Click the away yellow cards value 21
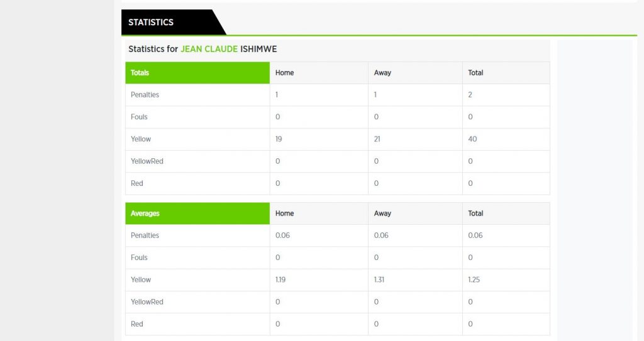The width and height of the screenshot is (644, 341). pyautogui.click(x=377, y=139)
